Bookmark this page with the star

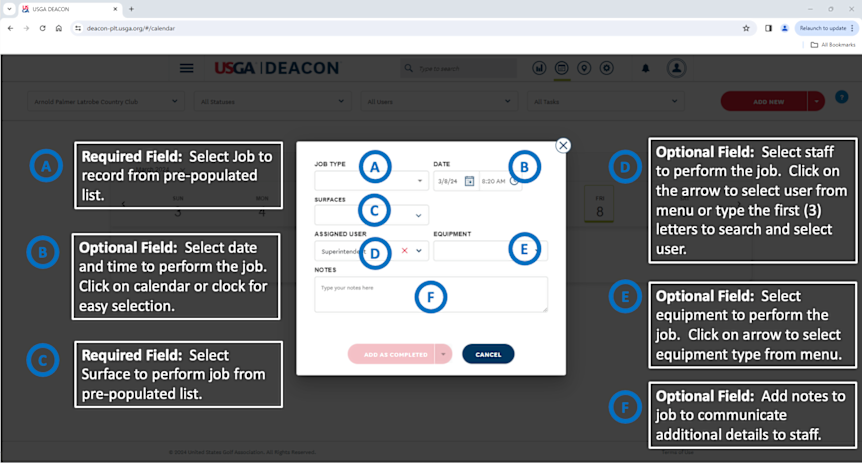pyautogui.click(x=746, y=28)
